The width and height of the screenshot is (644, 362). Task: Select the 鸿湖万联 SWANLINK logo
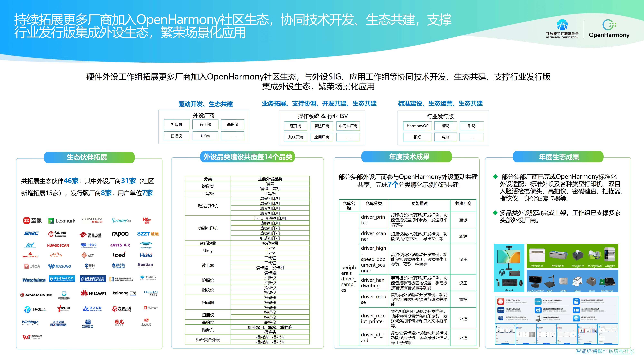32,337
